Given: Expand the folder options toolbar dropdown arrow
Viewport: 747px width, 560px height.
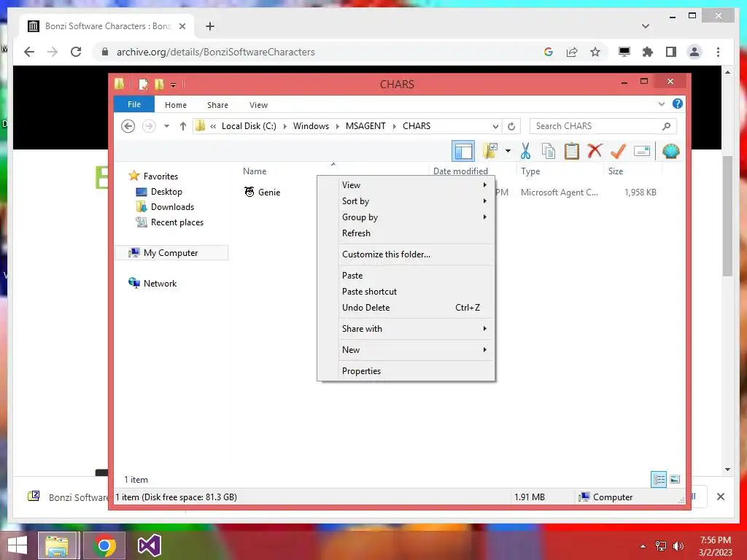Looking at the screenshot, I should [x=508, y=152].
